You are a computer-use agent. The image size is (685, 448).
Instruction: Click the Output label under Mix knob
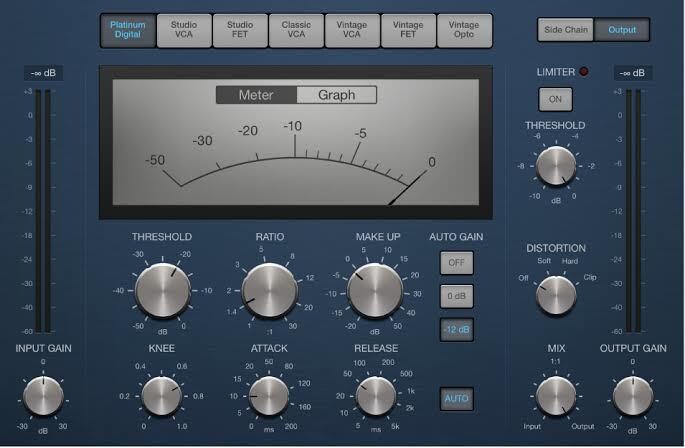pos(583,426)
